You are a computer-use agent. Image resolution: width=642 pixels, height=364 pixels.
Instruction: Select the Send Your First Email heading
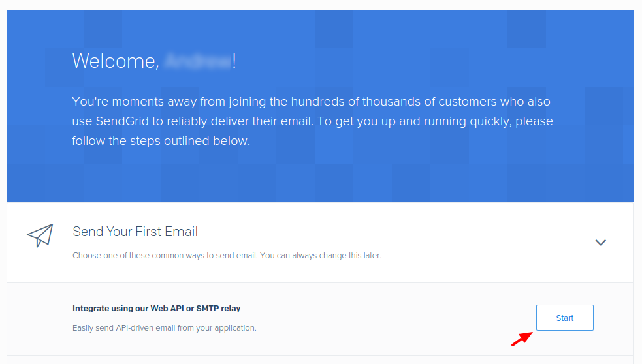tap(135, 232)
